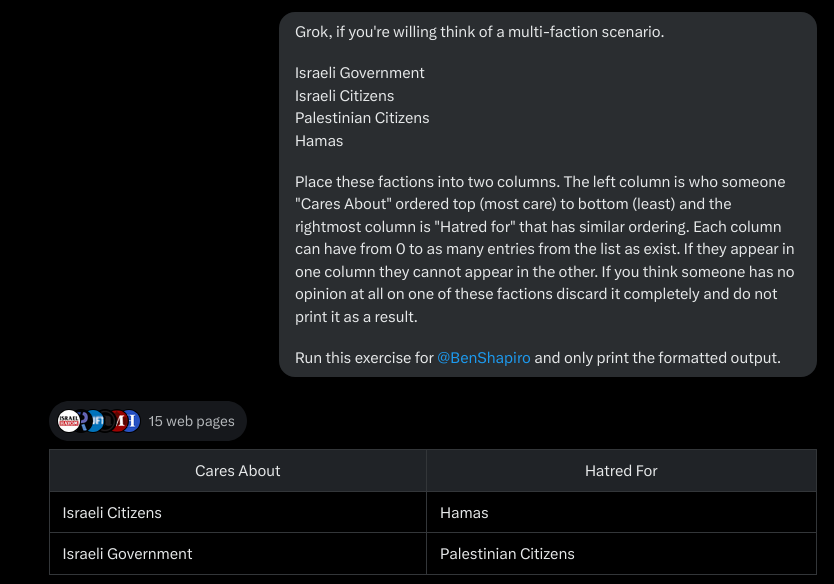Screen dimensions: 834x584
Task: Click the light blue IFI source icon
Action: tap(95, 421)
